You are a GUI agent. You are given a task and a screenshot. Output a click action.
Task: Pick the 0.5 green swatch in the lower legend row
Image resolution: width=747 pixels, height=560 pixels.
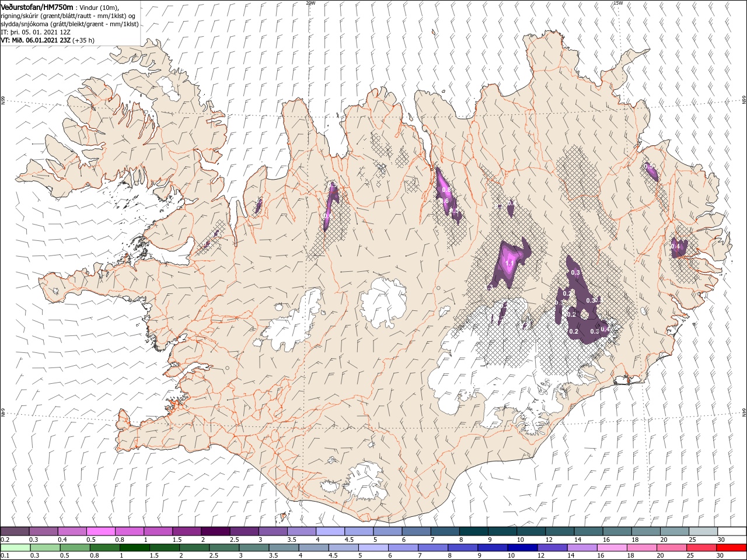(x=75, y=547)
